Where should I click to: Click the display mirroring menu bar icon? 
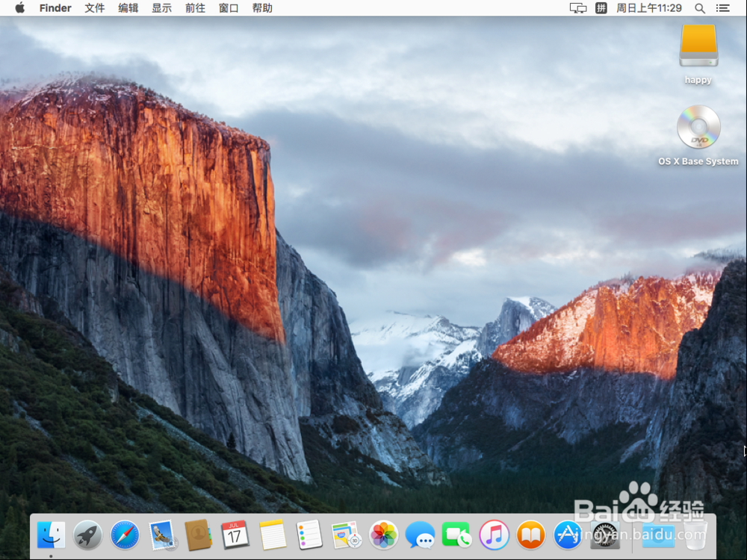click(x=578, y=8)
